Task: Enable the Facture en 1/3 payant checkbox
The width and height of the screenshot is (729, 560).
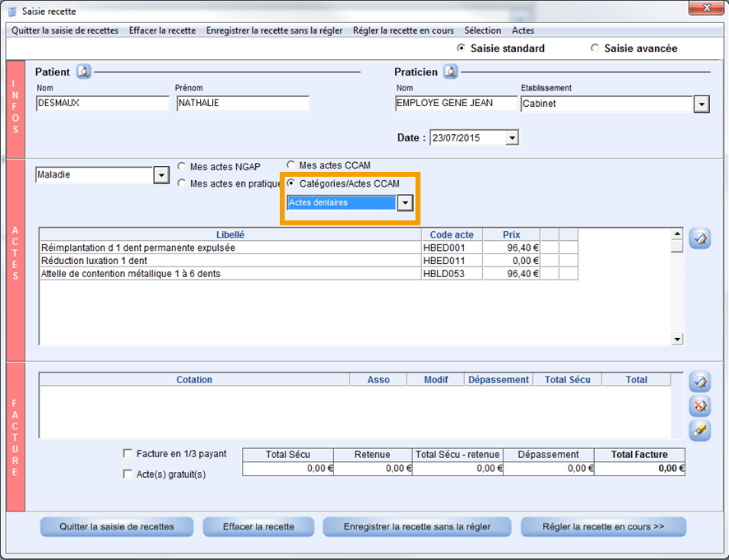Action: 128,453
